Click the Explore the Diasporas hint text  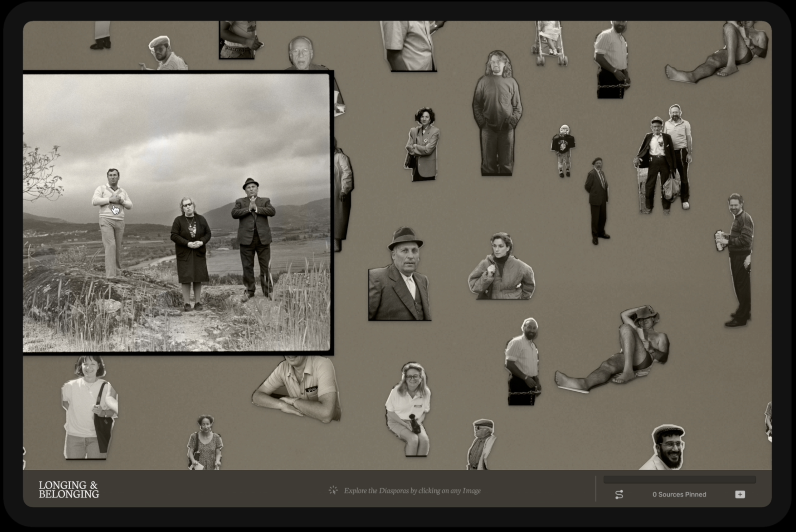coord(412,491)
